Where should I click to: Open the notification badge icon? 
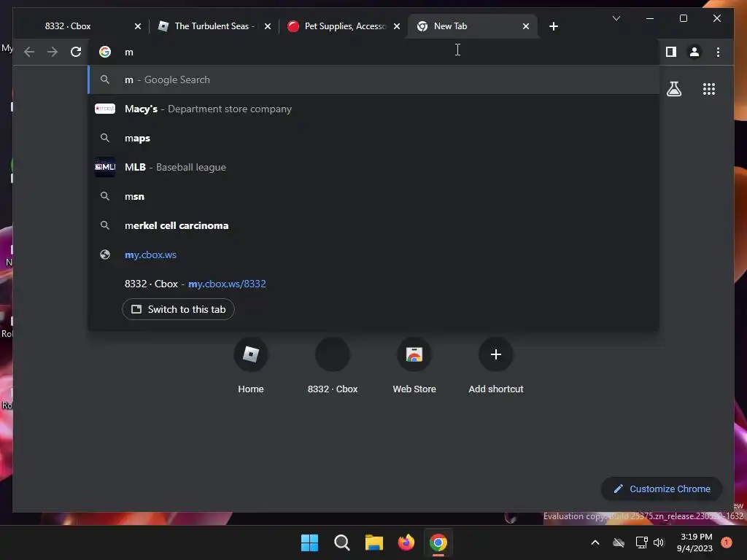pyautogui.click(x=727, y=542)
